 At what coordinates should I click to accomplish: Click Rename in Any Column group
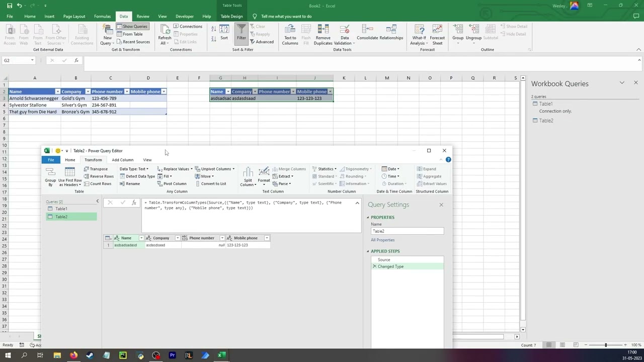(x=129, y=184)
